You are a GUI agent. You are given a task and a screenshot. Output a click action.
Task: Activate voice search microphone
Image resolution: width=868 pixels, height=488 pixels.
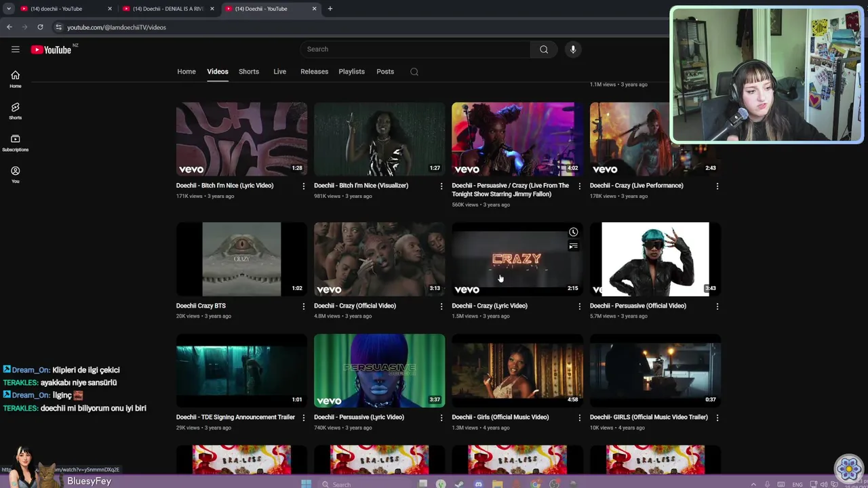click(x=573, y=49)
